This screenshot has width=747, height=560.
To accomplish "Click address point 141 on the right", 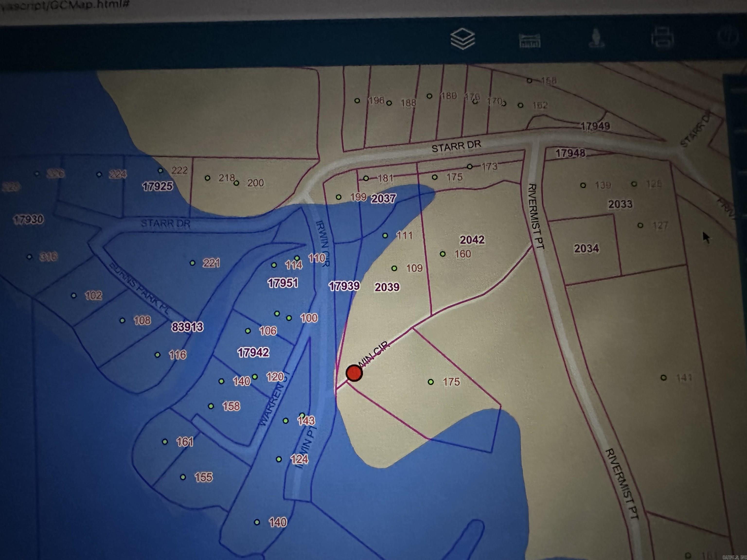I will [x=664, y=378].
